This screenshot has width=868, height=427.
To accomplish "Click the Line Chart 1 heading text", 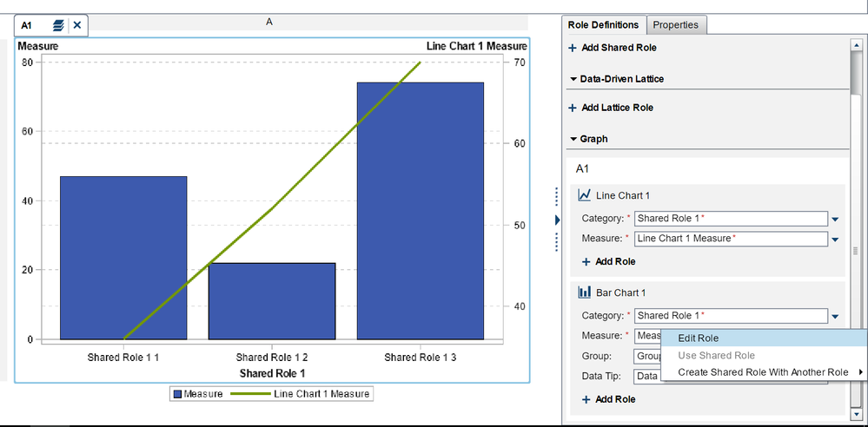I will point(623,195).
